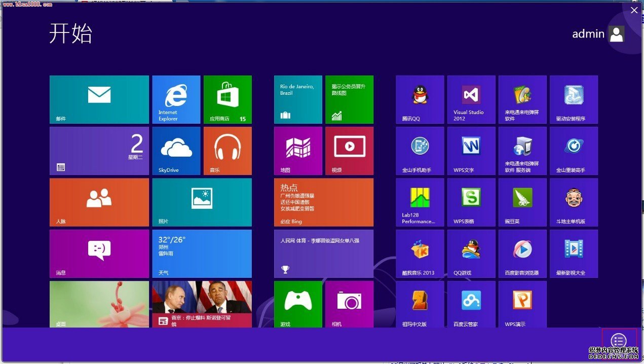Open the People (人脉) tile

[x=99, y=202]
